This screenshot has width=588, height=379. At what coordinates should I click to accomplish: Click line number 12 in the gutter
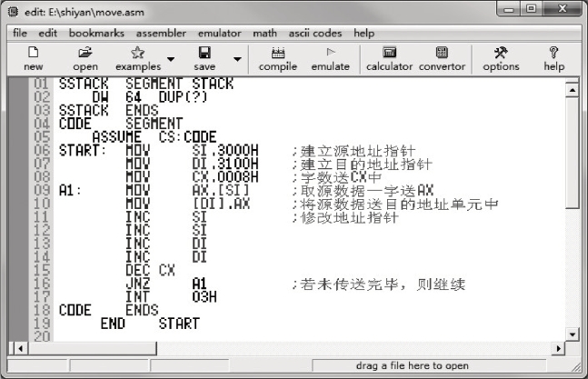[42, 230]
